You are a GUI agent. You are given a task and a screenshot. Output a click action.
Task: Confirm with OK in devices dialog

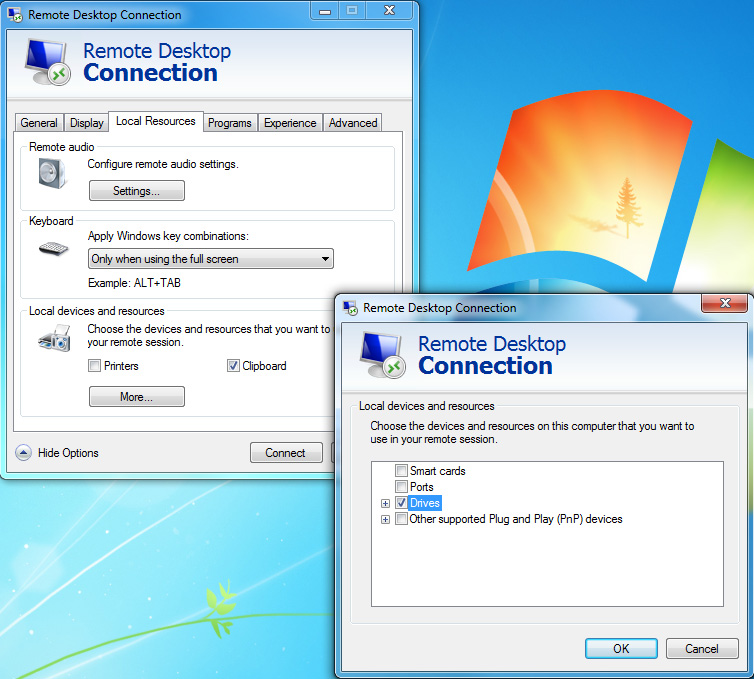621,648
